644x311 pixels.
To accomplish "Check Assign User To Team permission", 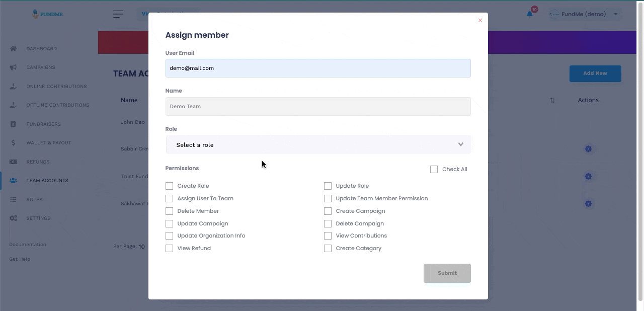I will point(169,198).
